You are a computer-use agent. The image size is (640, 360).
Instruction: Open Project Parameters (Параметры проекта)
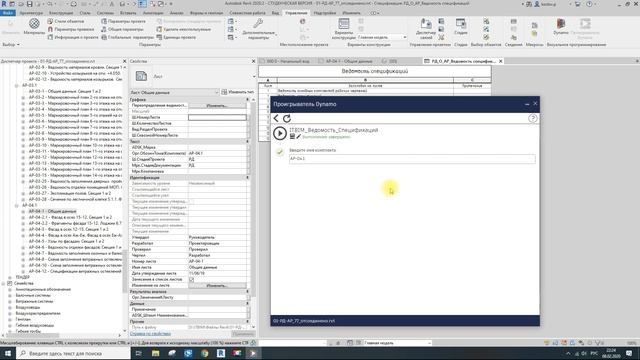[123, 21]
